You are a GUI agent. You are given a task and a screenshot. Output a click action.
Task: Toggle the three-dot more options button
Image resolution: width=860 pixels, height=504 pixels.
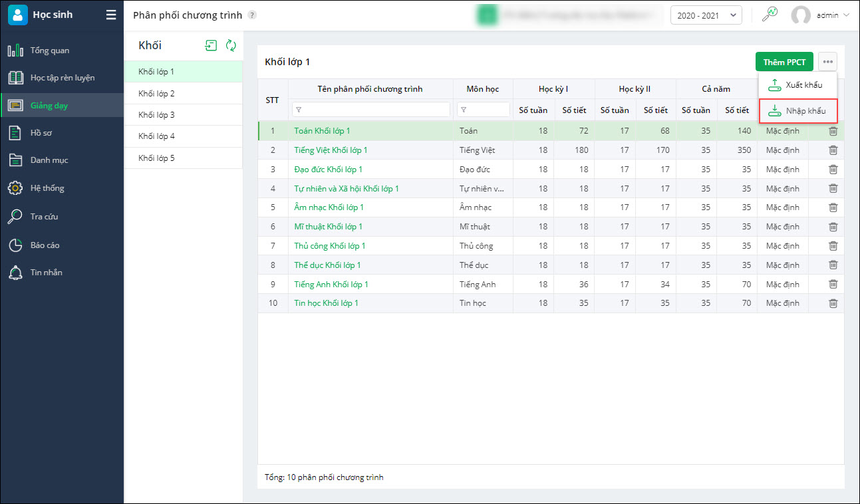(827, 62)
